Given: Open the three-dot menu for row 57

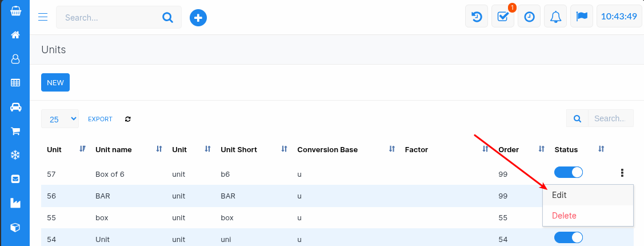Looking at the screenshot, I should (x=622, y=173).
